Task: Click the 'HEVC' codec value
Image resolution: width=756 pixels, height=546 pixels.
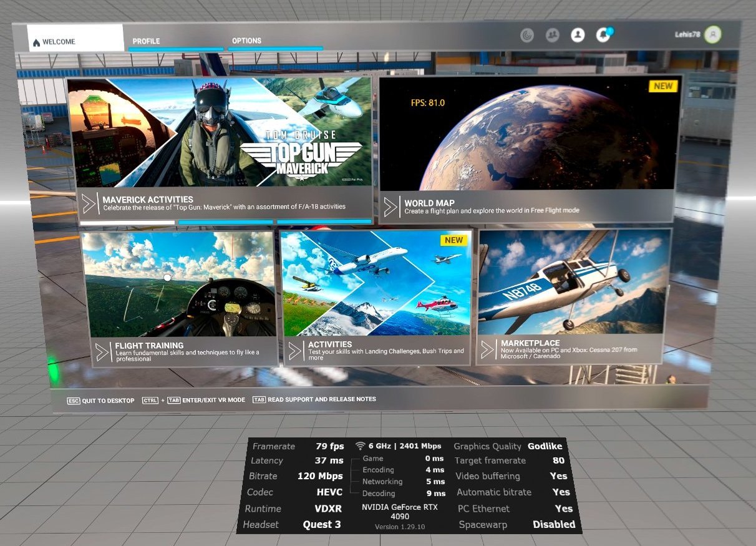Action: coord(329,492)
